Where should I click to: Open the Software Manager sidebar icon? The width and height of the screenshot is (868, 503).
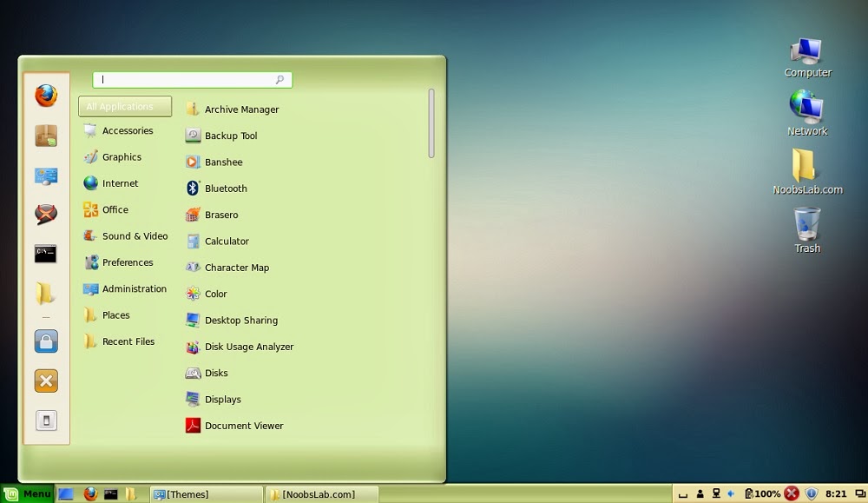coord(45,136)
